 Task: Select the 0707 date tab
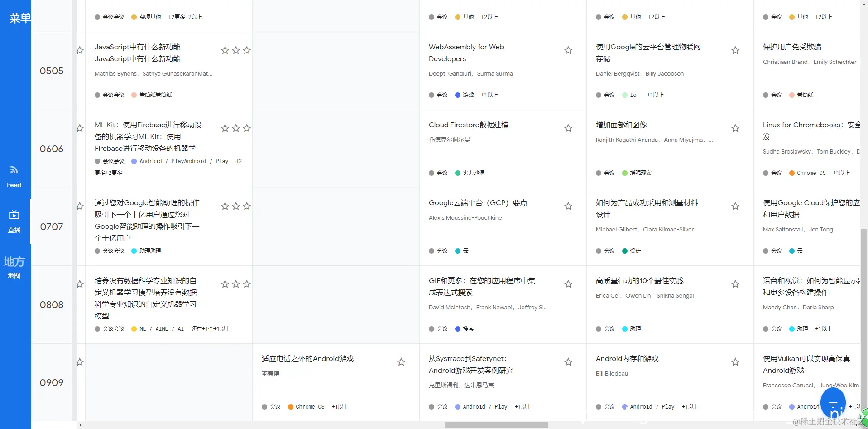[x=51, y=227]
